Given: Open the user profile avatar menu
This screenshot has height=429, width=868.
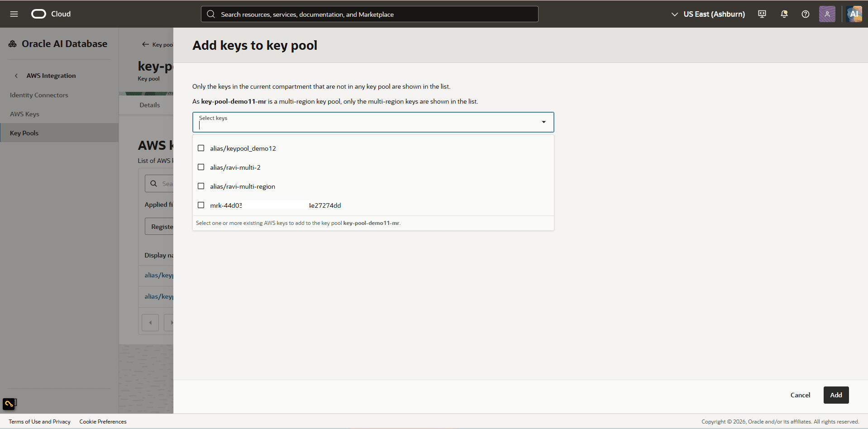Looking at the screenshot, I should coord(827,14).
